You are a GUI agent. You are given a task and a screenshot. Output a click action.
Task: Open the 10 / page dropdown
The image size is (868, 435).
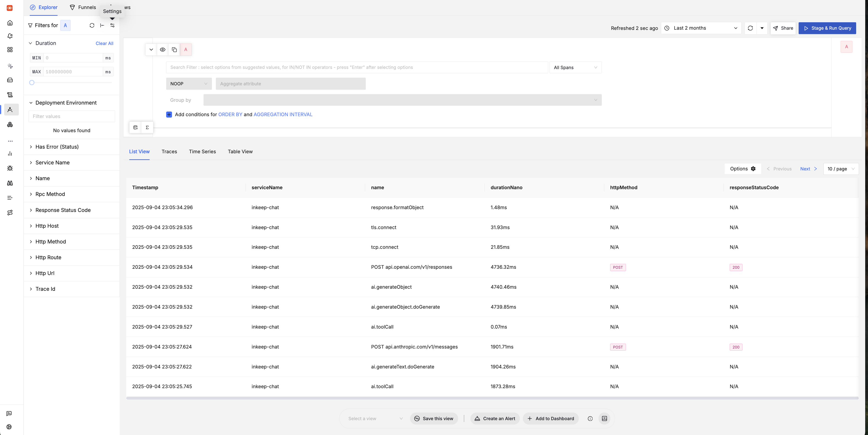[841, 169]
